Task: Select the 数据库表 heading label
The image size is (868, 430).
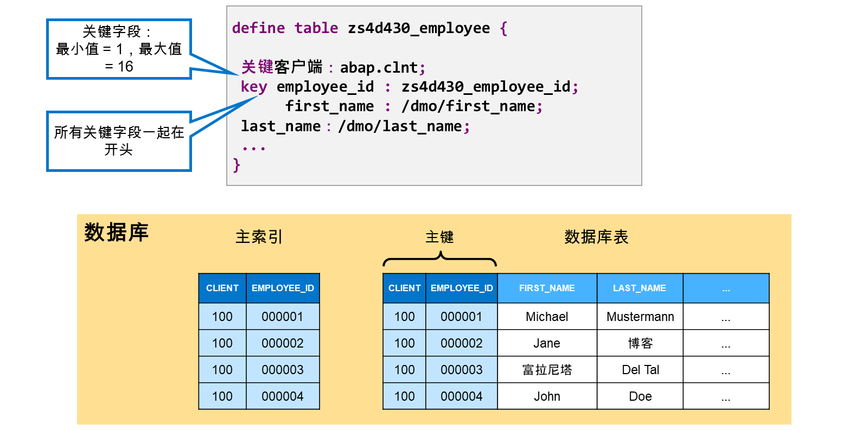Action: (596, 237)
